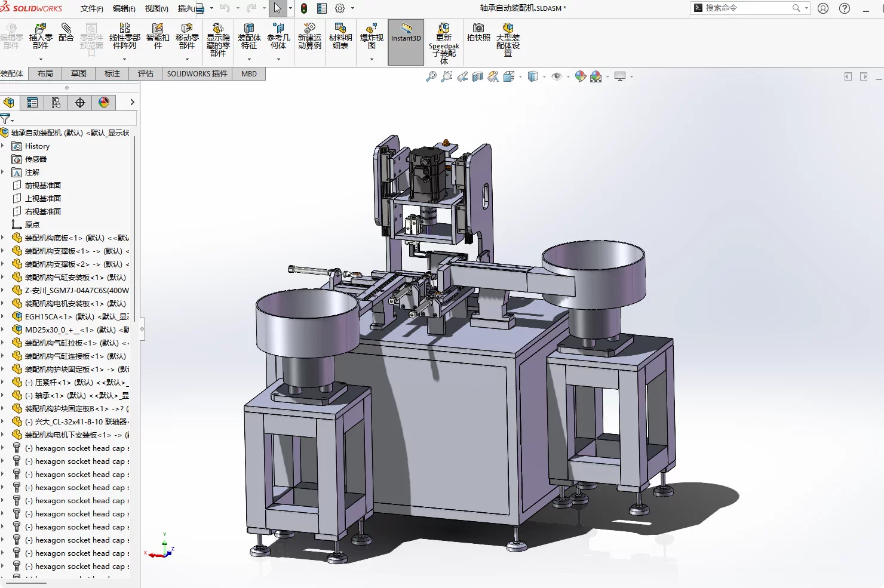The height and width of the screenshot is (588, 884).
Task: Click filter funnel in feature tree
Action: [x=5, y=119]
